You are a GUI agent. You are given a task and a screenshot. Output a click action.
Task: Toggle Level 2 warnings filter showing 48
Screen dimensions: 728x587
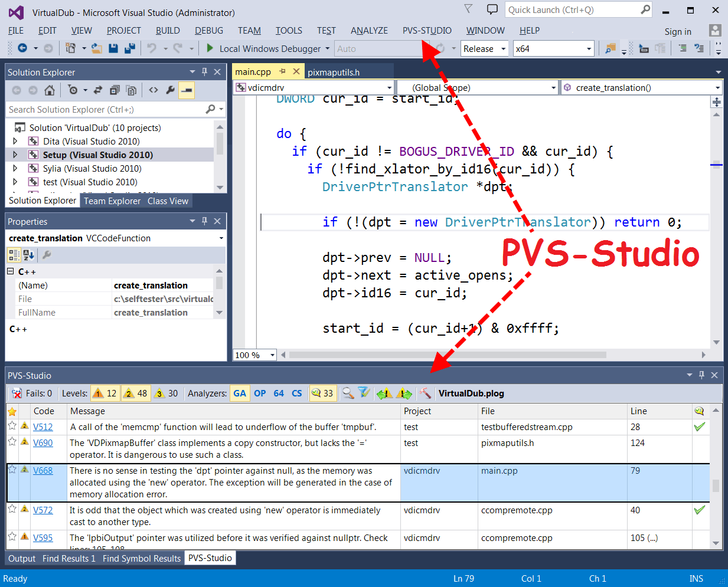(x=136, y=393)
